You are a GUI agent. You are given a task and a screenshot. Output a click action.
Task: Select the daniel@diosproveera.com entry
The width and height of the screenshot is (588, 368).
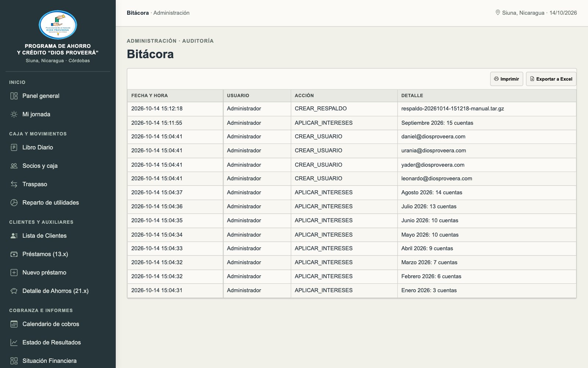pyautogui.click(x=487, y=137)
